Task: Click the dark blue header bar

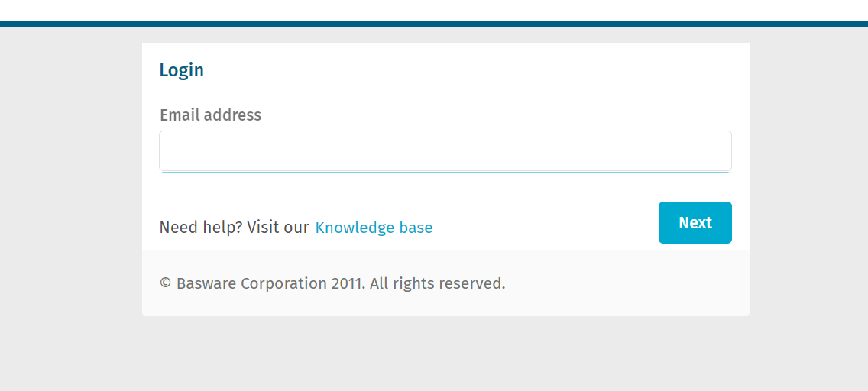Action: point(434,24)
